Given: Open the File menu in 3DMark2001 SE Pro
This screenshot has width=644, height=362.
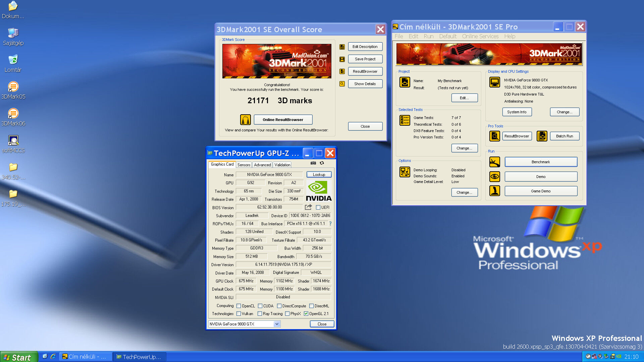Looking at the screenshot, I should pyautogui.click(x=399, y=36).
